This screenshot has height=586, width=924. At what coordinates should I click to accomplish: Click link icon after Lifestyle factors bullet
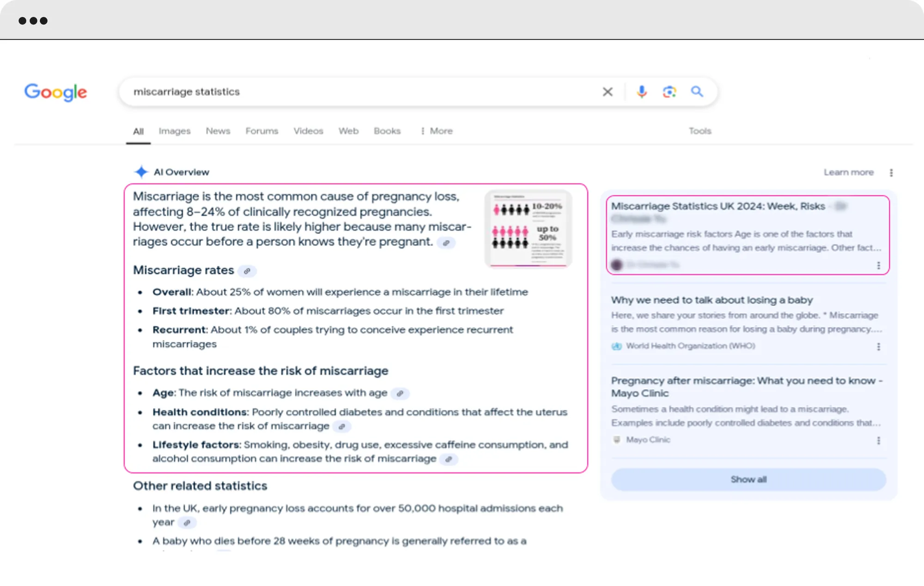click(448, 459)
